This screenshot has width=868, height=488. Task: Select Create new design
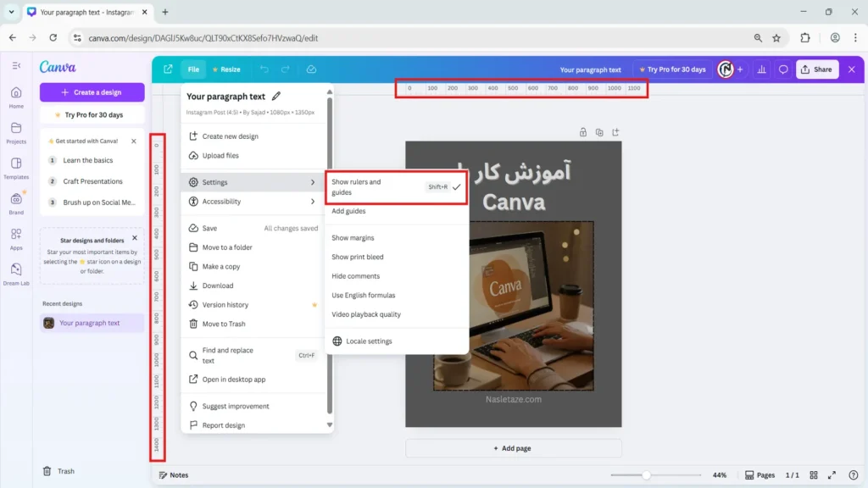253,136
